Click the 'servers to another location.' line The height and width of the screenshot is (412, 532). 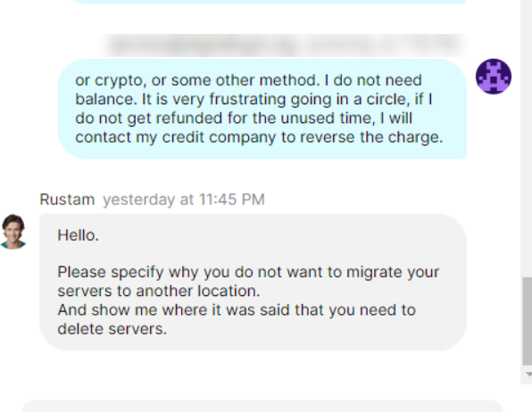click(159, 291)
